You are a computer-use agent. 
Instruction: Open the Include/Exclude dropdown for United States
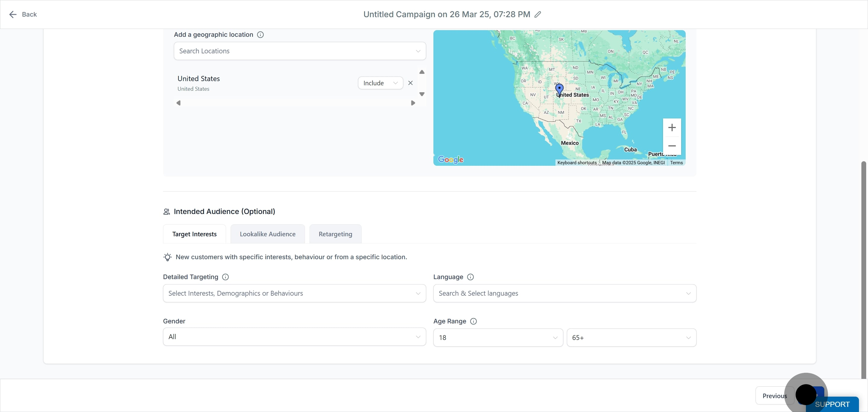tap(380, 83)
